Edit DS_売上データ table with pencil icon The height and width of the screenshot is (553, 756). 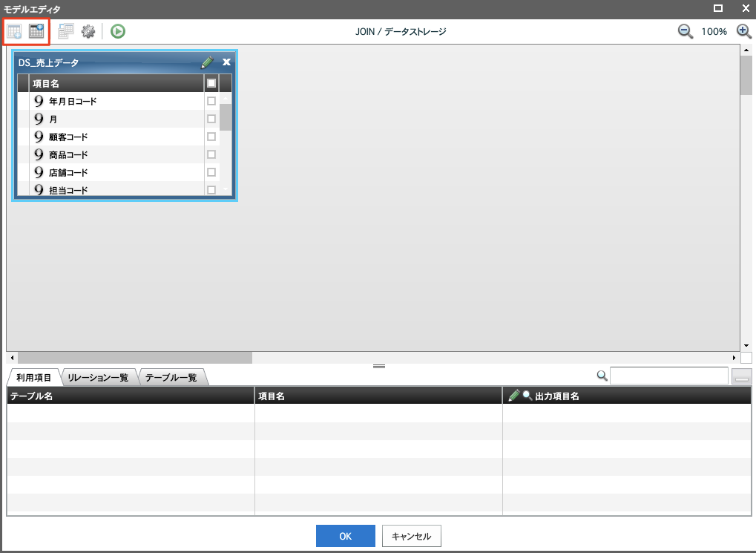coord(207,62)
